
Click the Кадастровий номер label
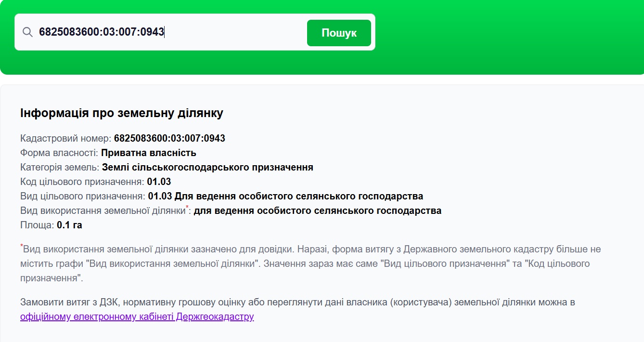(65, 139)
